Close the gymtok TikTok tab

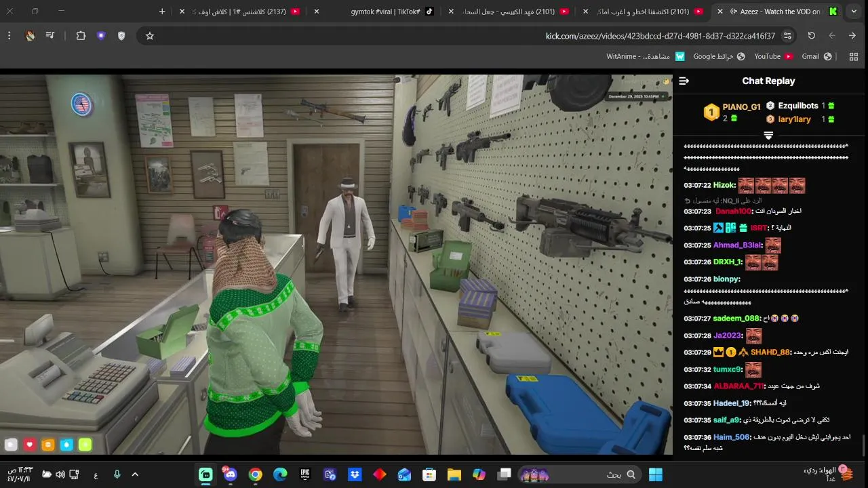pyautogui.click(x=317, y=12)
